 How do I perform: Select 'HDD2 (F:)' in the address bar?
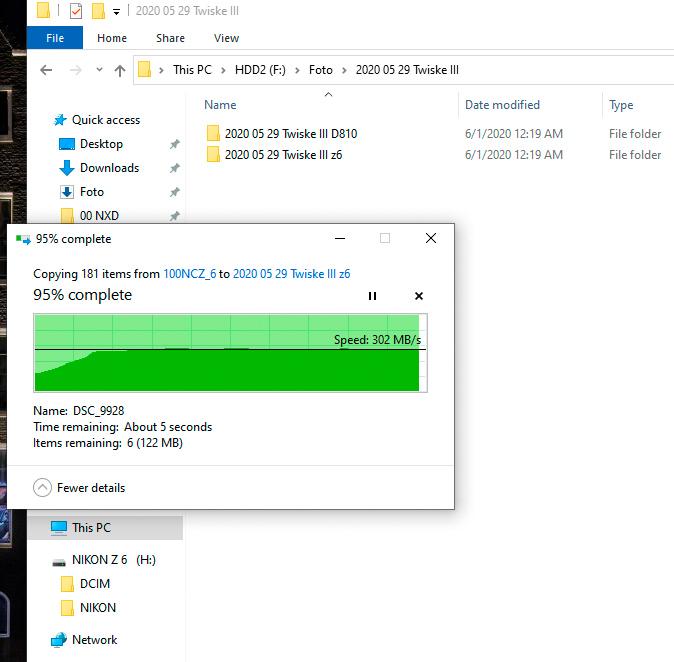coord(260,70)
